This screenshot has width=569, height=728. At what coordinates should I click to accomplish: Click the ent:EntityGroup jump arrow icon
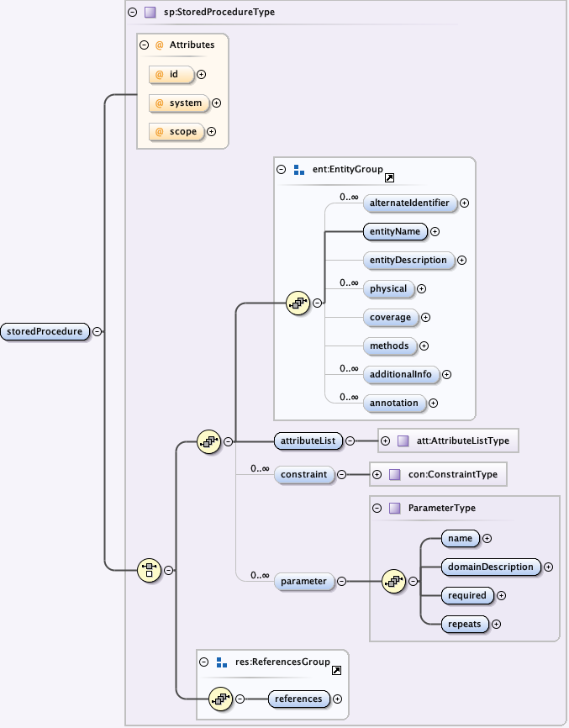tap(389, 178)
